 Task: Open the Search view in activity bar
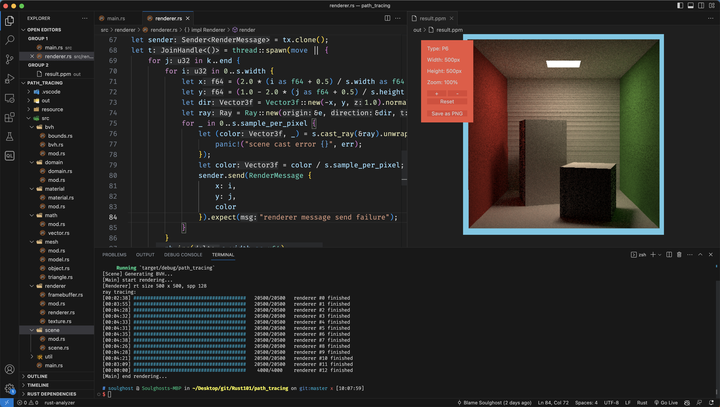click(10, 40)
